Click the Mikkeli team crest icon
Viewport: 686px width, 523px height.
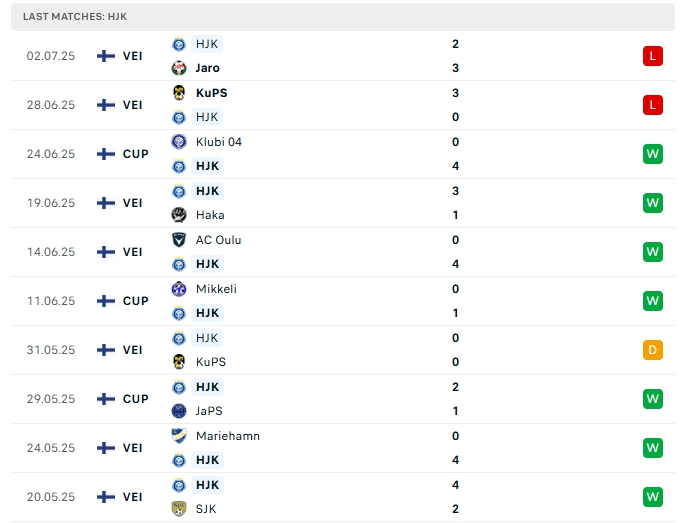click(179, 289)
